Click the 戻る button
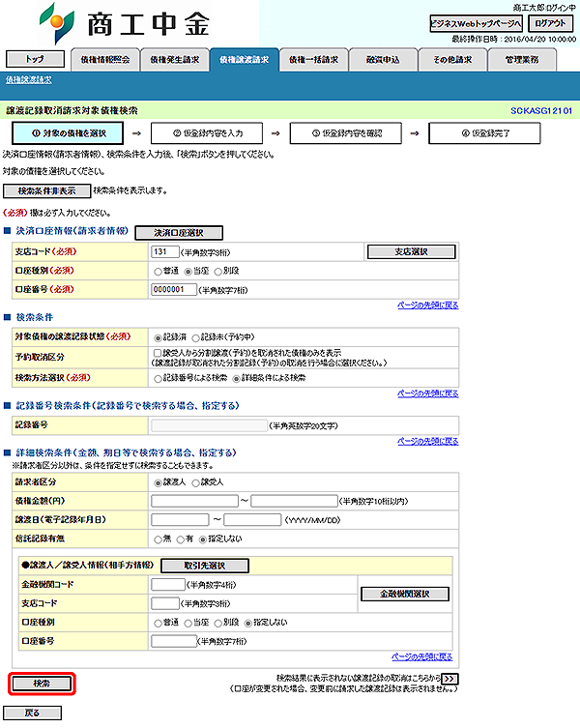The image size is (580, 728). [x=32, y=713]
